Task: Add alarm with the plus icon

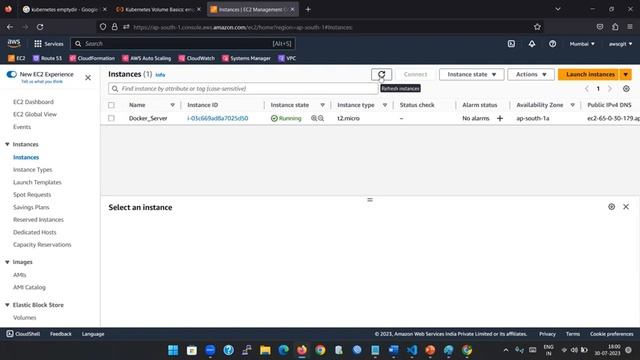Action: click(500, 118)
